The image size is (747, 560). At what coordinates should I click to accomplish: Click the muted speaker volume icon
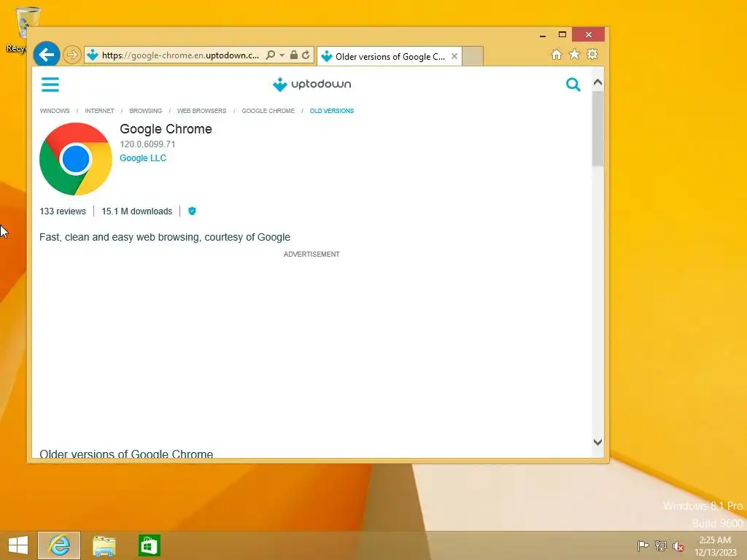click(x=678, y=545)
